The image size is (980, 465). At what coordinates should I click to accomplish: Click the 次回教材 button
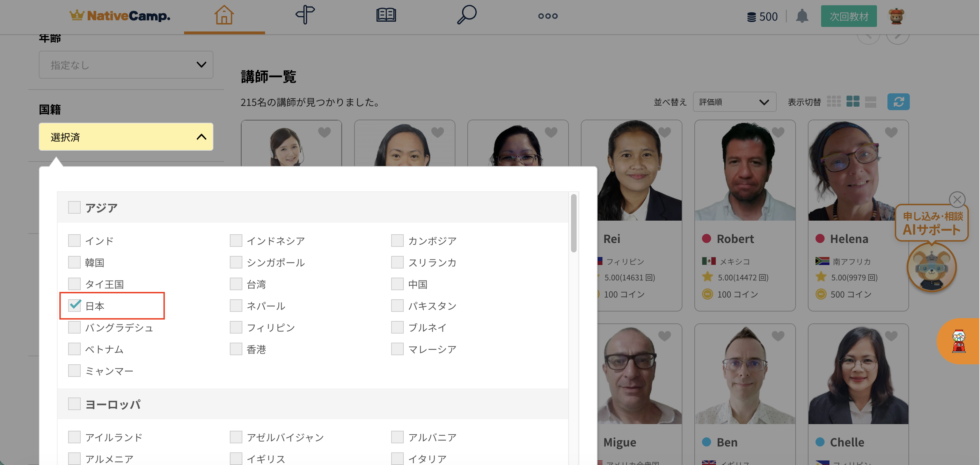tap(848, 16)
